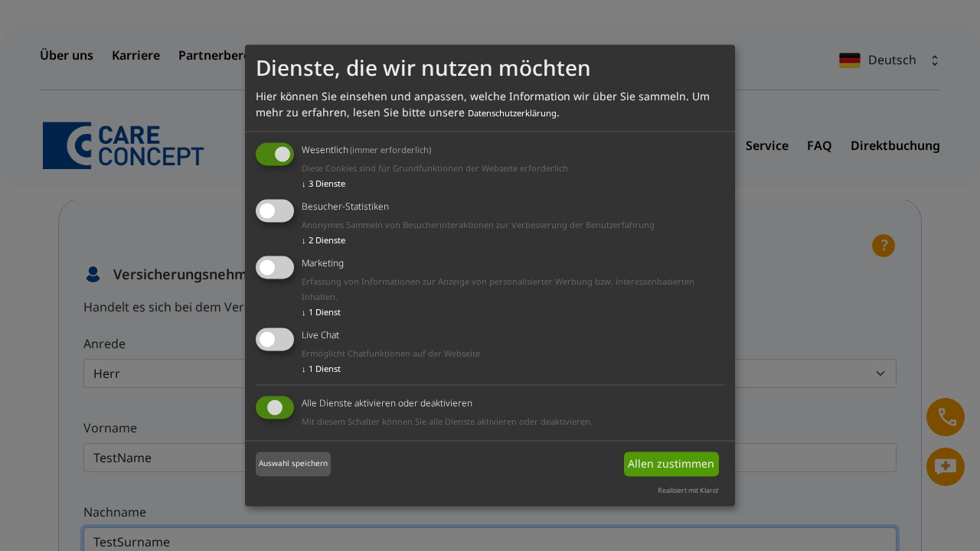Click the Realisiert mit Klaro! link
The image size is (980, 551).
tap(688, 491)
